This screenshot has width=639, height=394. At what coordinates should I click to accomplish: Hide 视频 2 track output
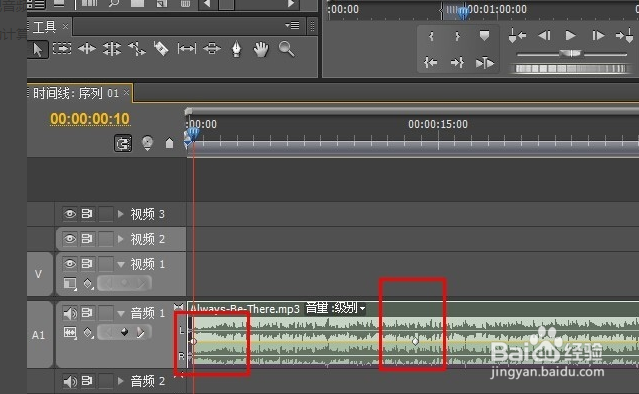pos(69,238)
